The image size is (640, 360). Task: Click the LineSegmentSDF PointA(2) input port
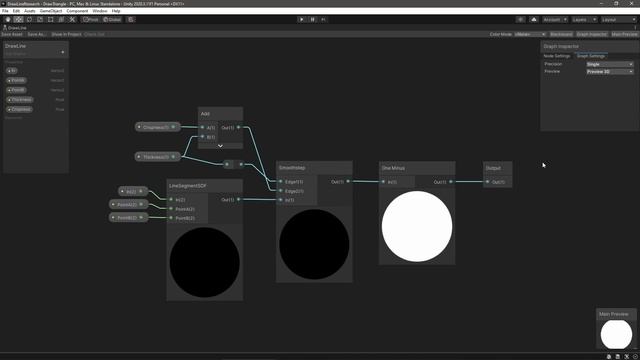click(171, 209)
